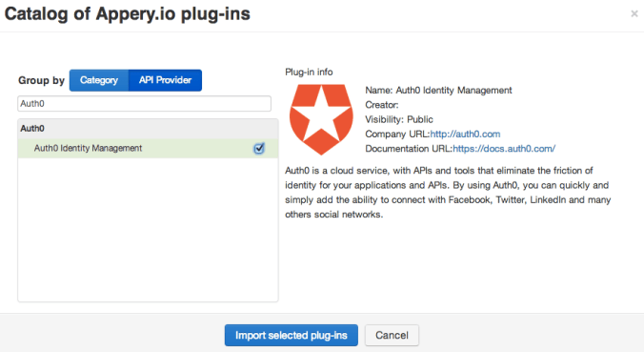Screen dimensions: 644x352
Task: Click the 'Creator:' label
Action: [x=382, y=105]
